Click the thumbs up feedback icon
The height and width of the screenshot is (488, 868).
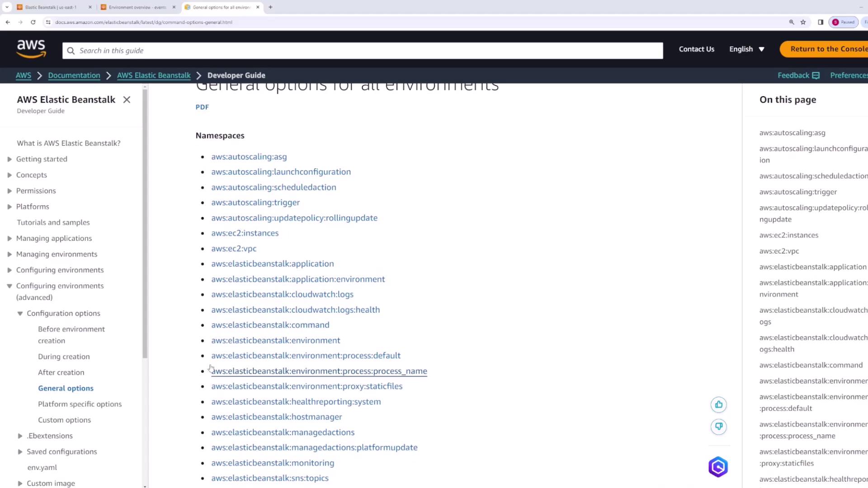(718, 405)
